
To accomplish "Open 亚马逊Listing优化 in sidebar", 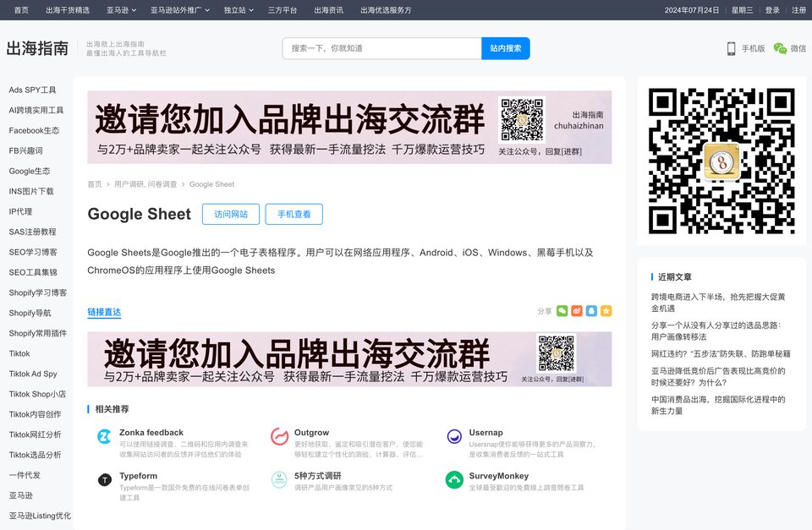I will (40, 516).
